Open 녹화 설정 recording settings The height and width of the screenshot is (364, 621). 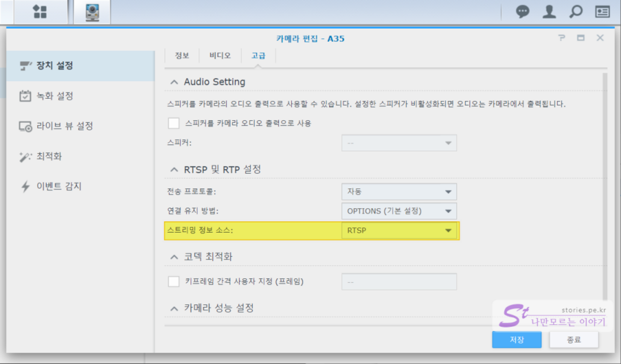coord(55,96)
